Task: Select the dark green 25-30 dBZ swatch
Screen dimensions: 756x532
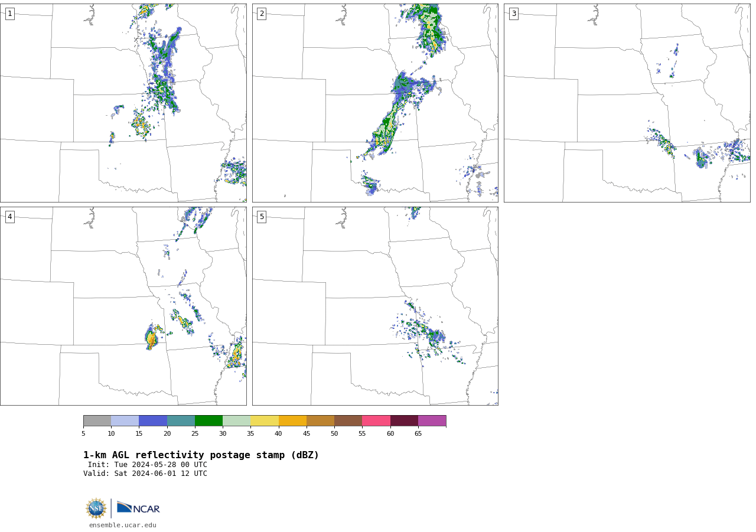Action: (208, 420)
